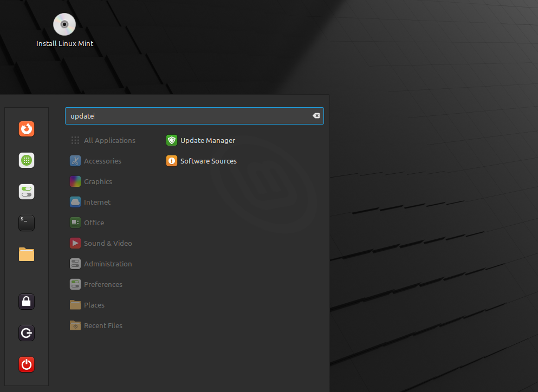Open Files folder icon in sidebar

[27, 254]
